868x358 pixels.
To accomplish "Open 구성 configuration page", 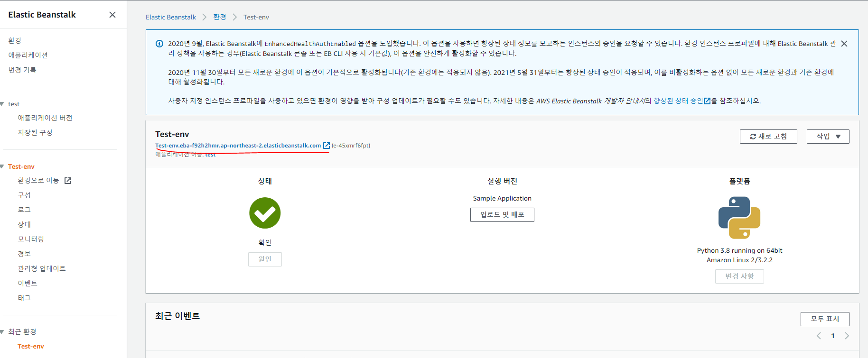I will click(x=24, y=195).
